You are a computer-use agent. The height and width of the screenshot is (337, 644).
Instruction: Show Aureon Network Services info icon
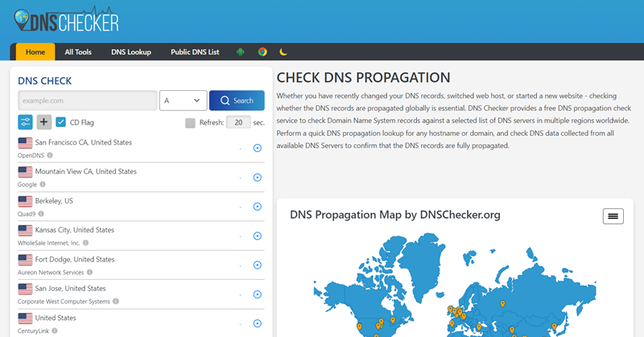coord(89,272)
